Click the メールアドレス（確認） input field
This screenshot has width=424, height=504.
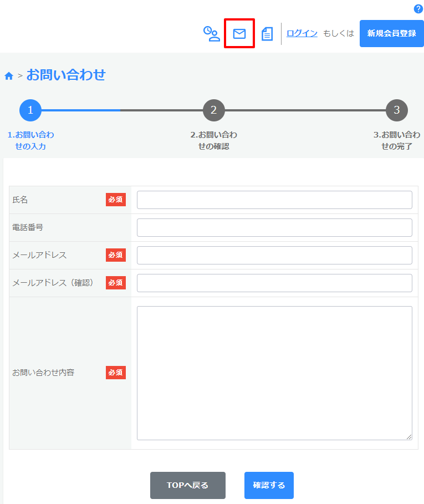pos(274,283)
